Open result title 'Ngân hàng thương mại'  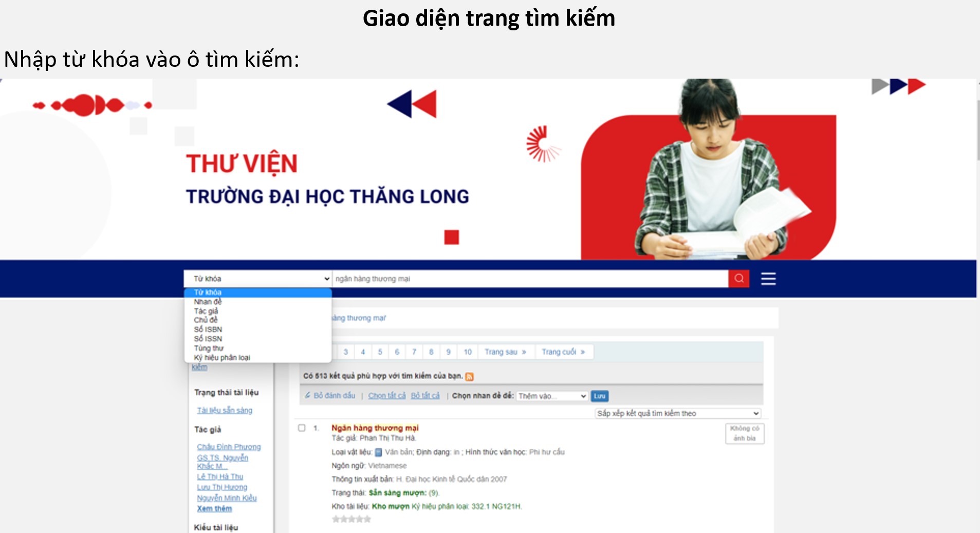[375, 428]
